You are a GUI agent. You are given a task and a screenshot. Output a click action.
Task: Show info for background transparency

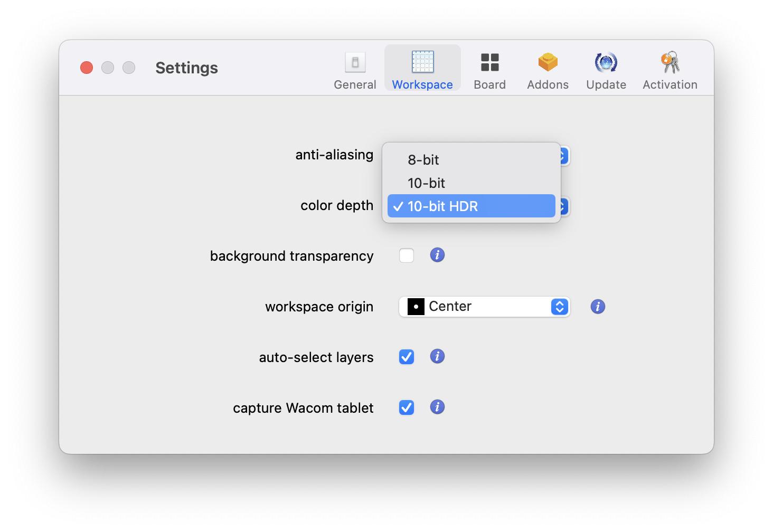(x=437, y=255)
